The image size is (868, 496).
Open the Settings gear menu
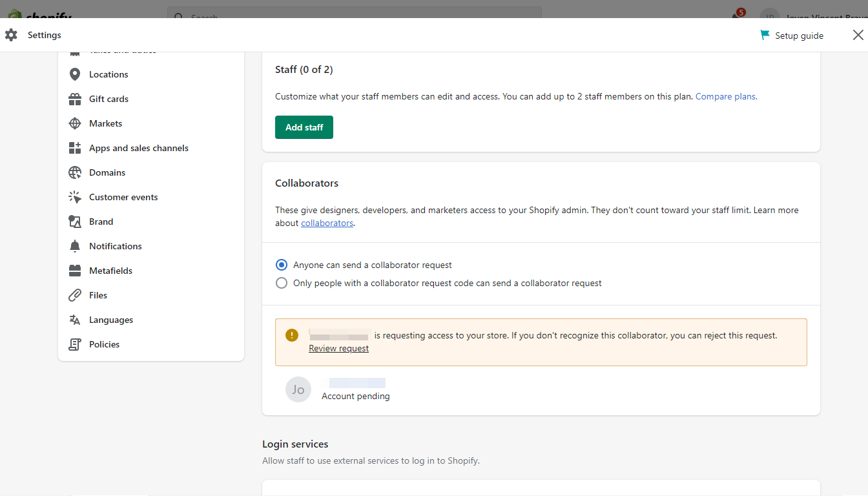pyautogui.click(x=11, y=35)
